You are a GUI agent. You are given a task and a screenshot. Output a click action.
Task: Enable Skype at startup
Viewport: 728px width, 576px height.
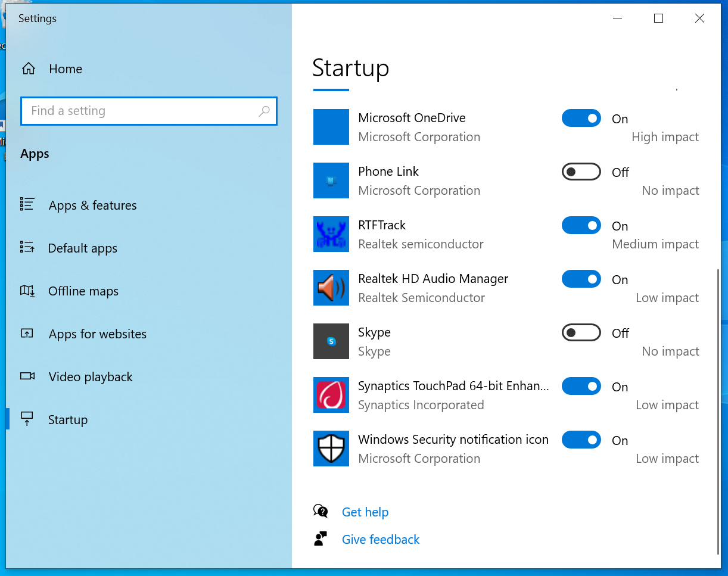581,332
